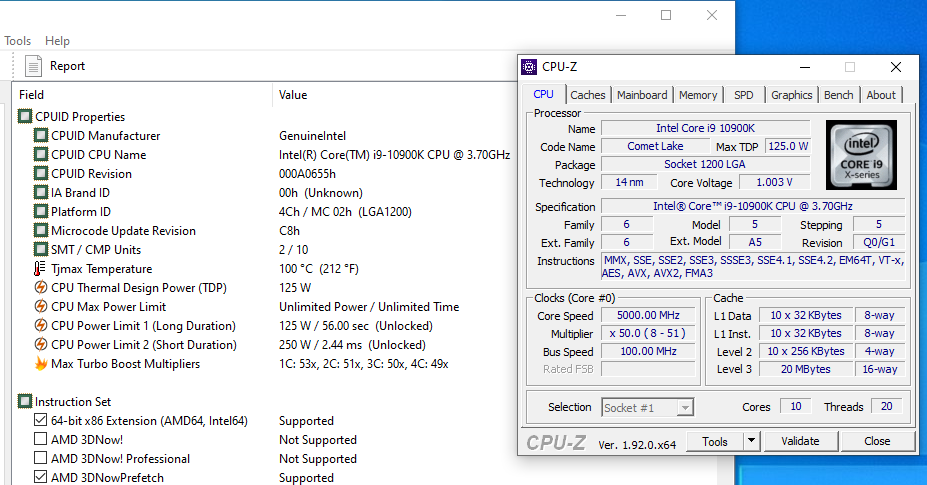927x485 pixels.
Task: Click the Max Turbo Boost flame icon
Action: pos(41,363)
